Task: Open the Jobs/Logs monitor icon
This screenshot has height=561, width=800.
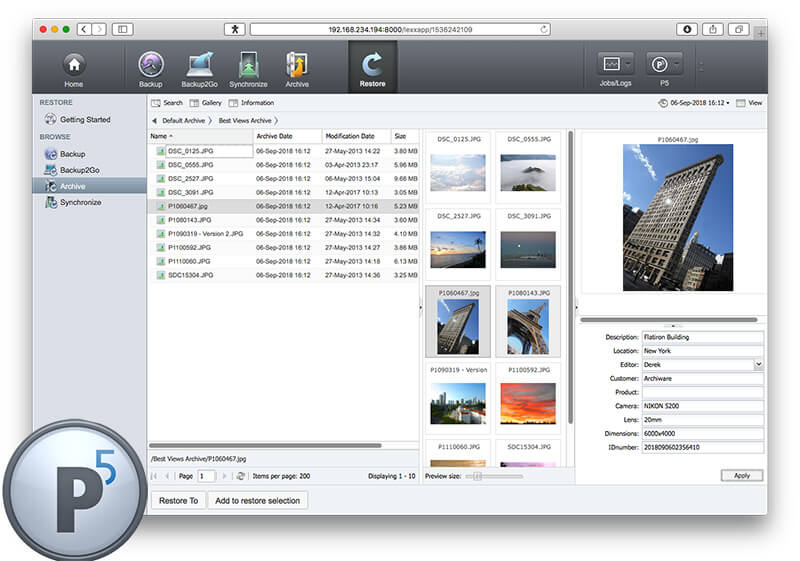Action: coord(611,64)
